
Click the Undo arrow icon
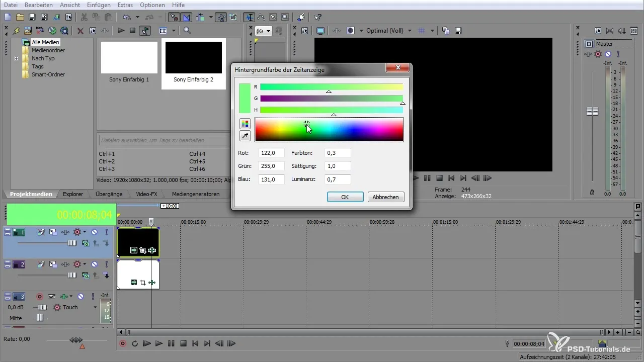(x=126, y=17)
